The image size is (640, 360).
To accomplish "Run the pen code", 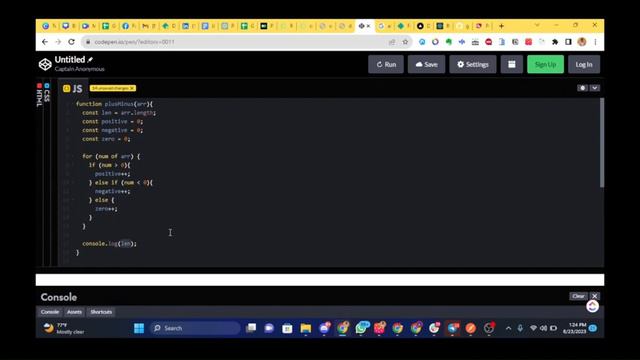I will (x=386, y=64).
